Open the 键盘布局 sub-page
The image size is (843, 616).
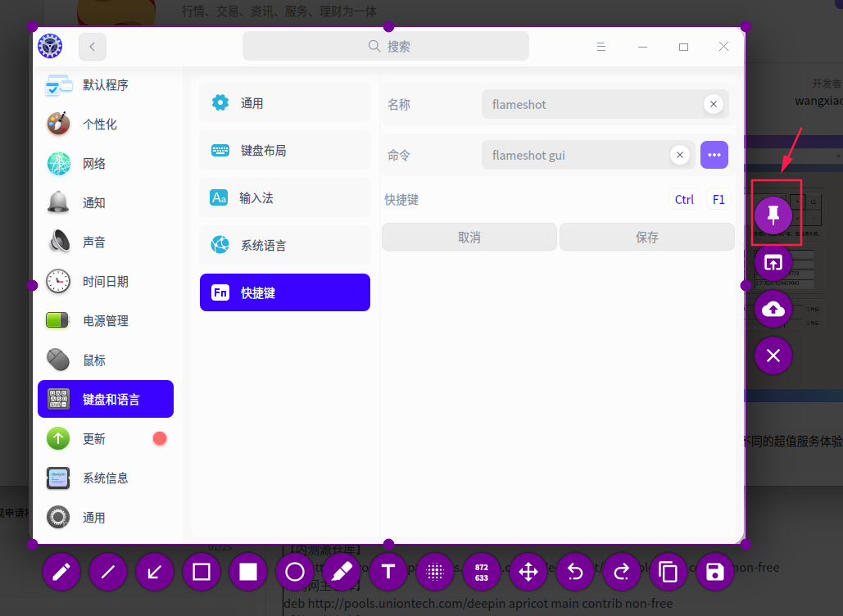click(x=285, y=150)
